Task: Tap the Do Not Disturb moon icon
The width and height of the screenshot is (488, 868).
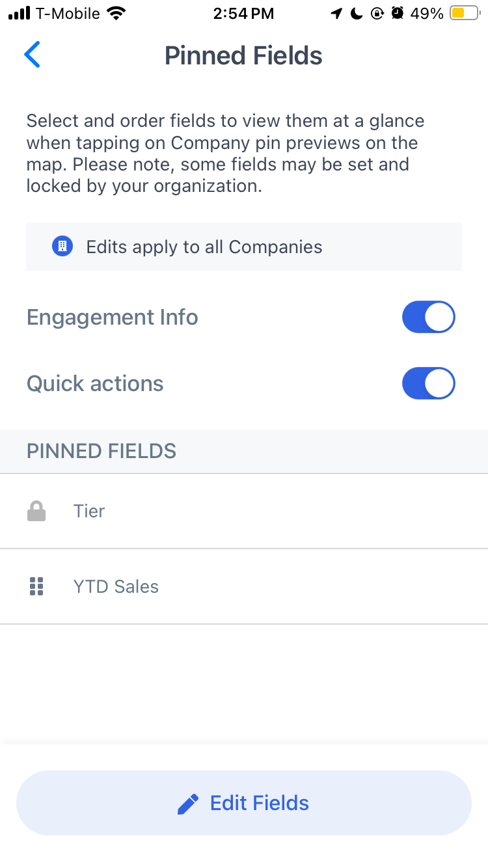Action: (357, 13)
